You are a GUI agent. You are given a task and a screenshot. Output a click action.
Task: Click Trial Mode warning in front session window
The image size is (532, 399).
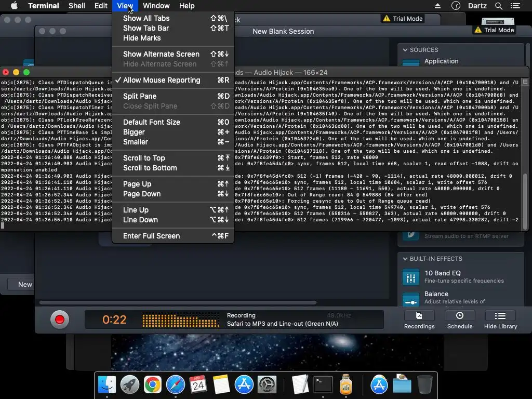[495, 30]
